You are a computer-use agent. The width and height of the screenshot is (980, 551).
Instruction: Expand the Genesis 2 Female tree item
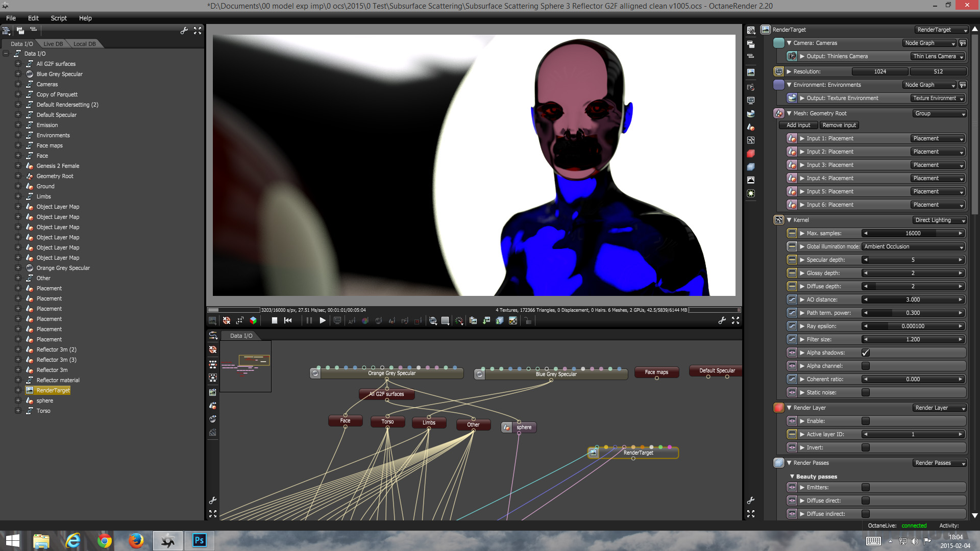pos(18,166)
